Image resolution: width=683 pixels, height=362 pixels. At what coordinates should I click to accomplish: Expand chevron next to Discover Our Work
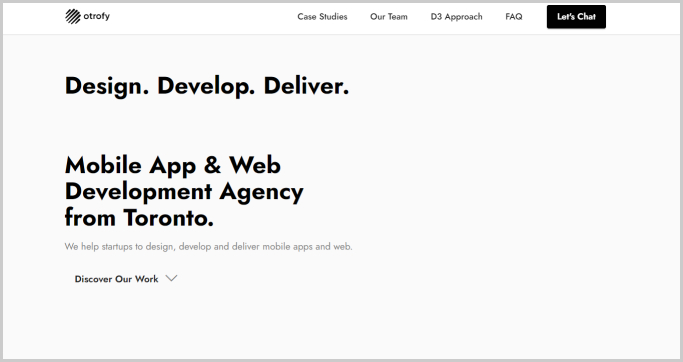[x=172, y=278]
